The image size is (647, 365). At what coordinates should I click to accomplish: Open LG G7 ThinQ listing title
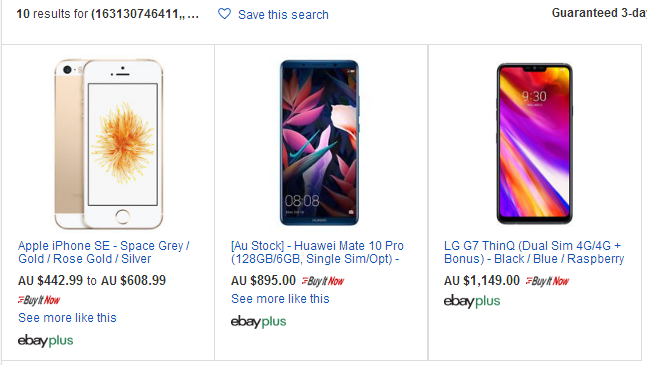534,252
